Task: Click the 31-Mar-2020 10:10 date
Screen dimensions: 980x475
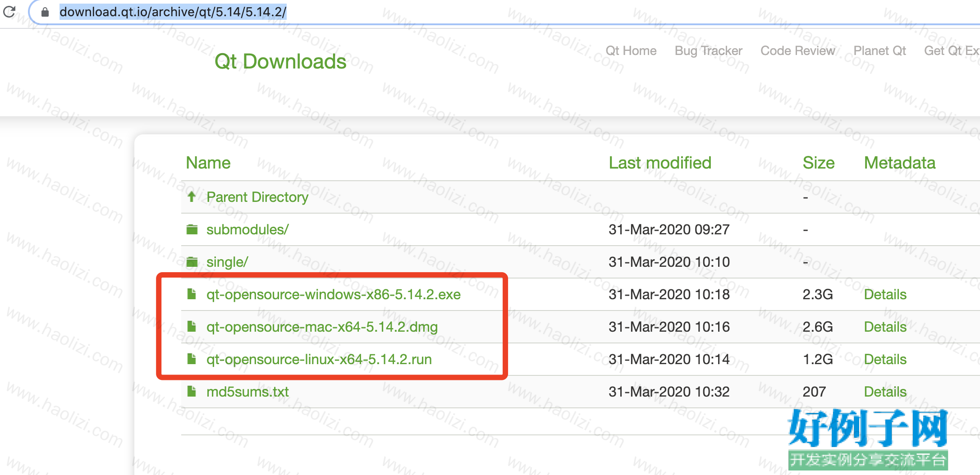Action: pos(669,262)
